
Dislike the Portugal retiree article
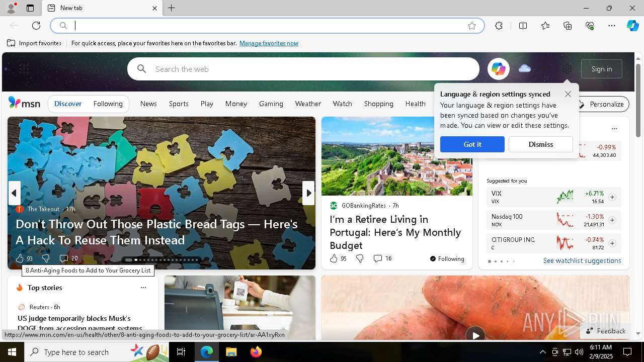tap(360, 258)
